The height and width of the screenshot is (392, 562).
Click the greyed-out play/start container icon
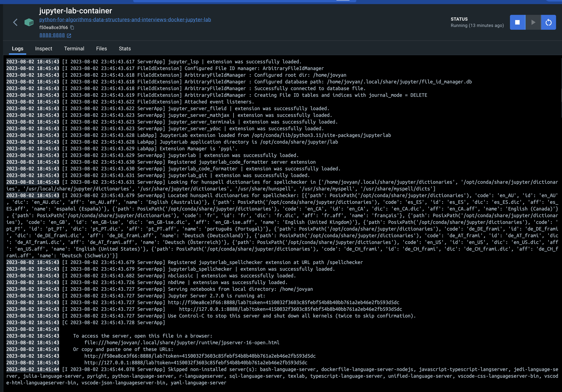(533, 22)
